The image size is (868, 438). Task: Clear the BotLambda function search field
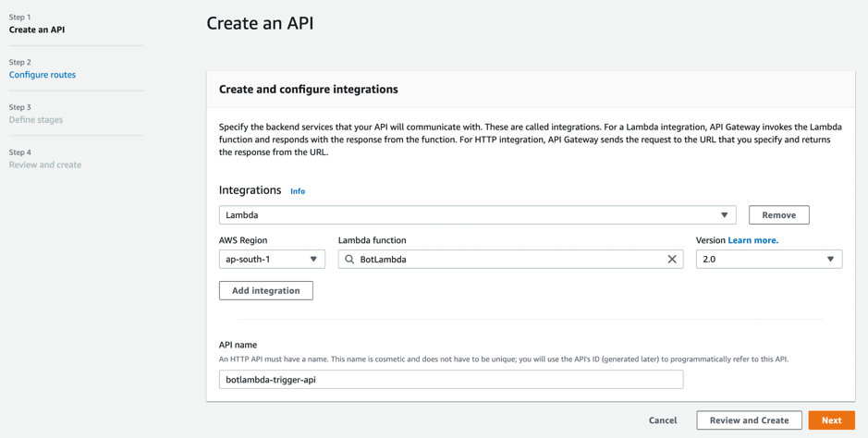(672, 260)
